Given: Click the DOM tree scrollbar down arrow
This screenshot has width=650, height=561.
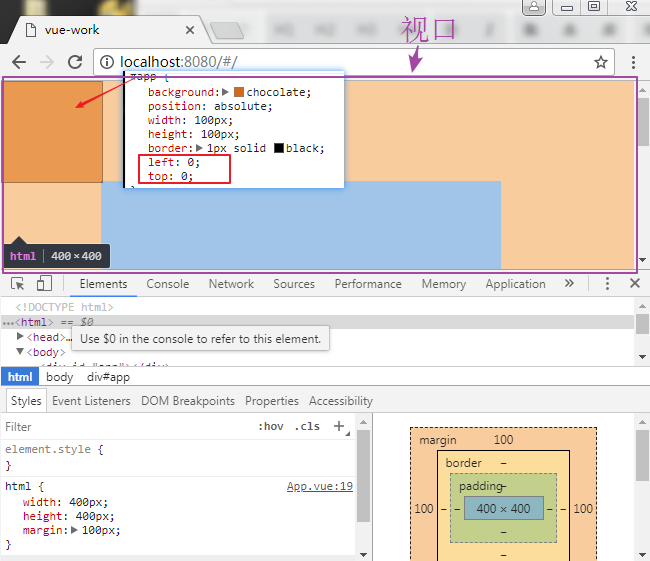Looking at the screenshot, I should (643, 357).
